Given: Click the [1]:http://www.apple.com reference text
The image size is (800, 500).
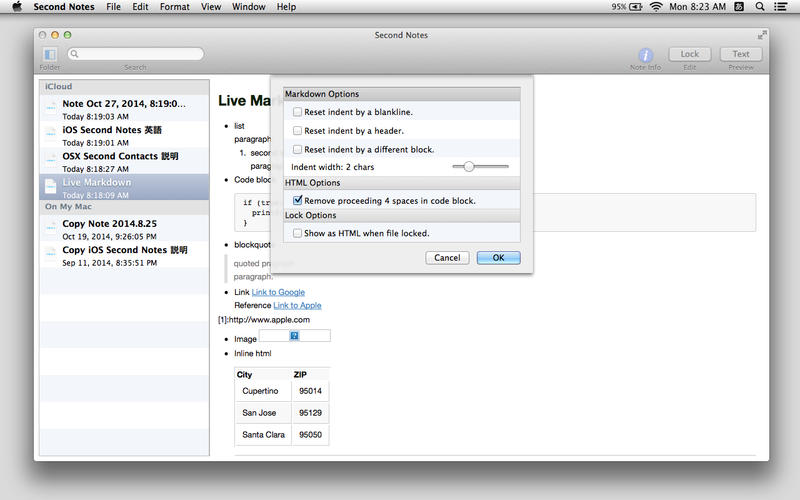Looking at the screenshot, I should tap(264, 320).
